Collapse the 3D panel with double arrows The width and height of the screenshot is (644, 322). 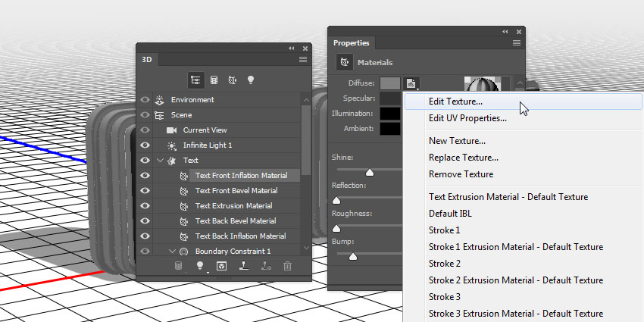(291, 48)
